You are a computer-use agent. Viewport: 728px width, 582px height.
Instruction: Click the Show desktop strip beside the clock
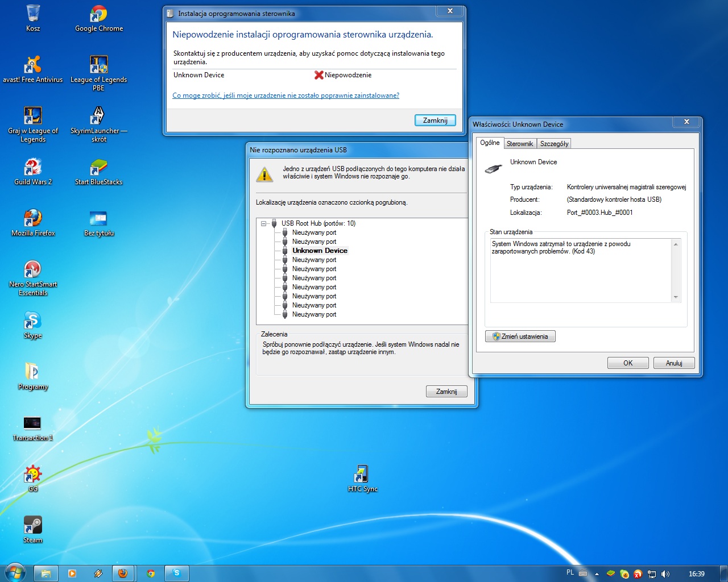[723, 573]
